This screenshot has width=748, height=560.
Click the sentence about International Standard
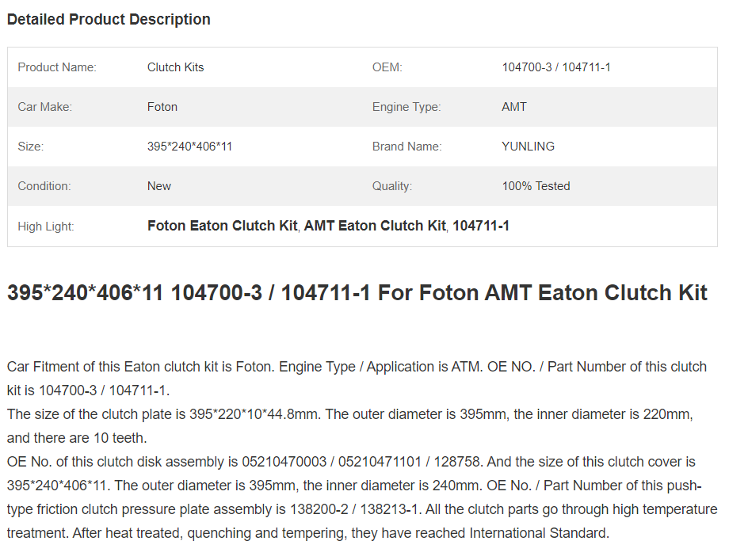[308, 533]
